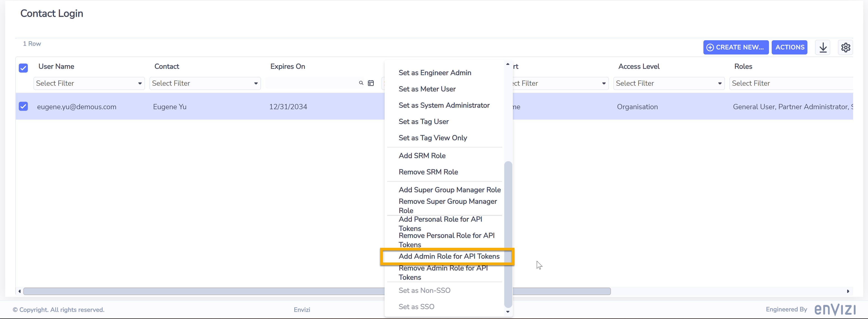Image resolution: width=868 pixels, height=319 pixels.
Task: Click the calendar icon in Expires On filter
Action: pos(371,83)
